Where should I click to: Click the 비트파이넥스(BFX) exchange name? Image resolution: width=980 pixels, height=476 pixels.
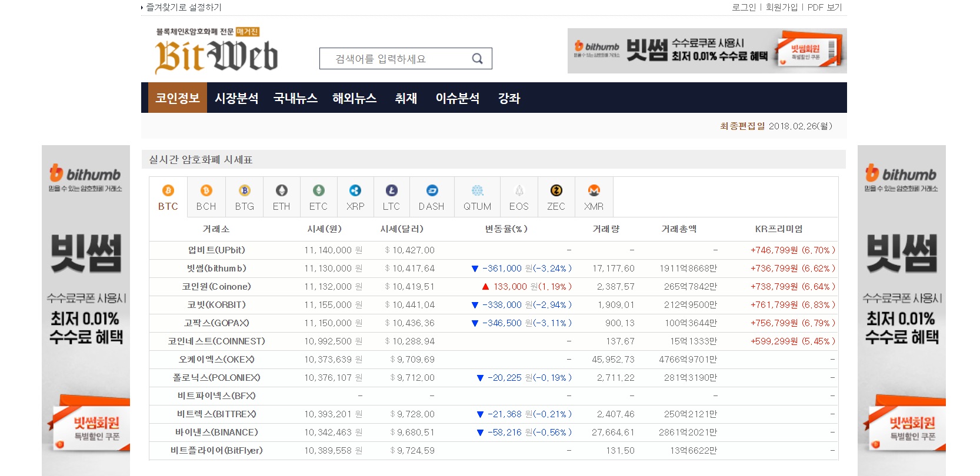216,396
